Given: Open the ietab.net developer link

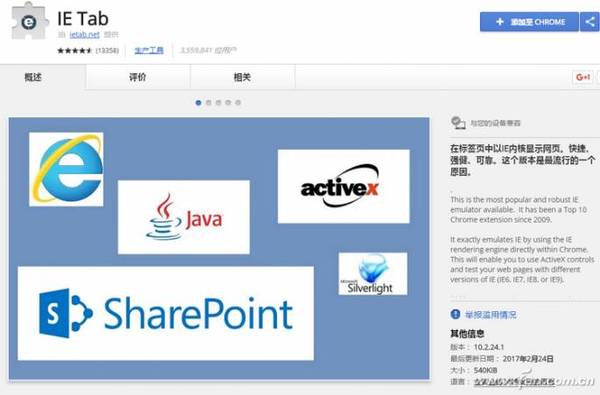Looking at the screenshot, I should click(85, 35).
